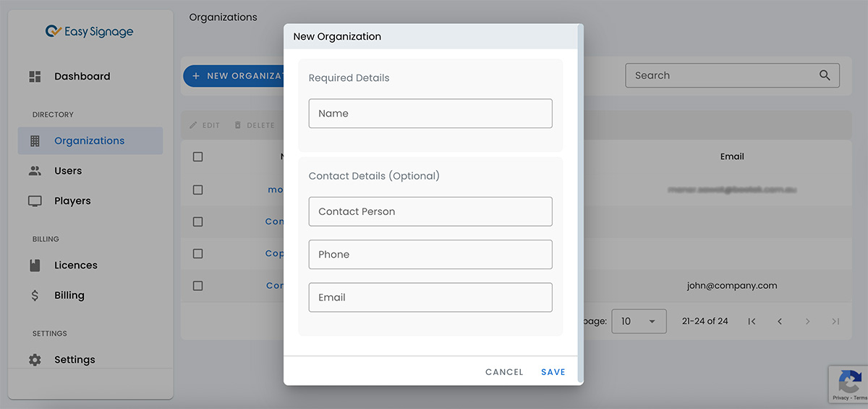Click the search magnifier icon

click(x=825, y=75)
